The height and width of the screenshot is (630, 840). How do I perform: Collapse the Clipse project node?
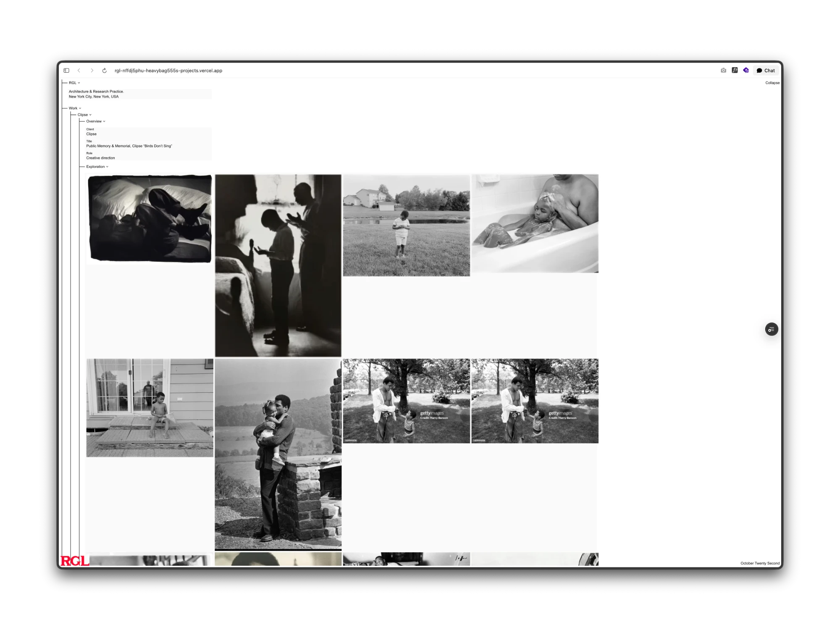(84, 115)
